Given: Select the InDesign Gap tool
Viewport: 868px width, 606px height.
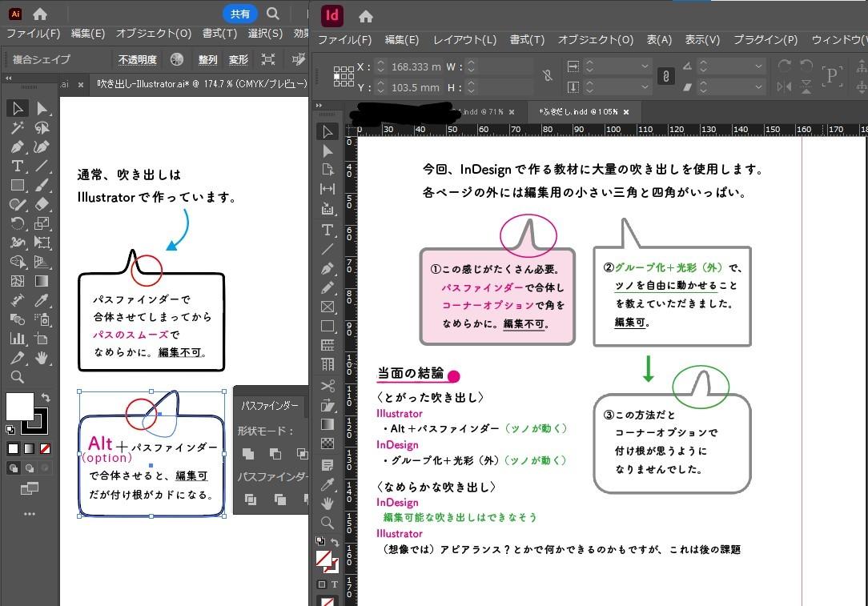Looking at the screenshot, I should (328, 189).
